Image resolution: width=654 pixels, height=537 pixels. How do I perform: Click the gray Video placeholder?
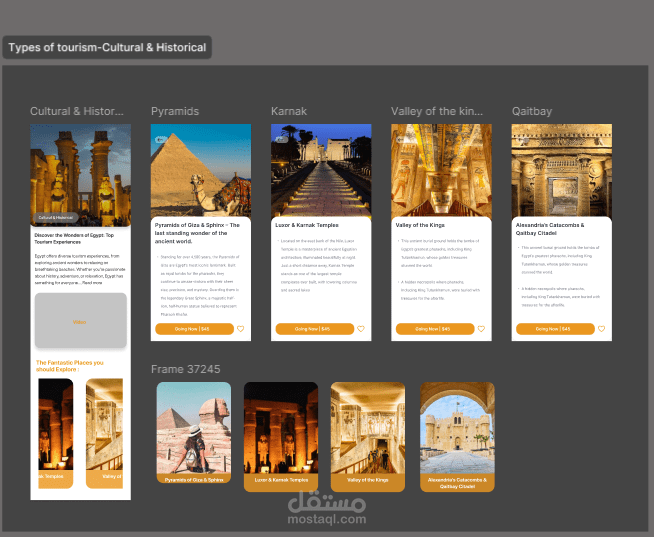point(80,320)
